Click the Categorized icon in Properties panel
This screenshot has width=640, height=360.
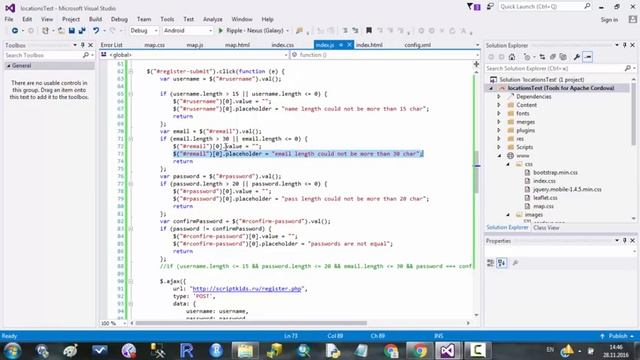click(491, 263)
